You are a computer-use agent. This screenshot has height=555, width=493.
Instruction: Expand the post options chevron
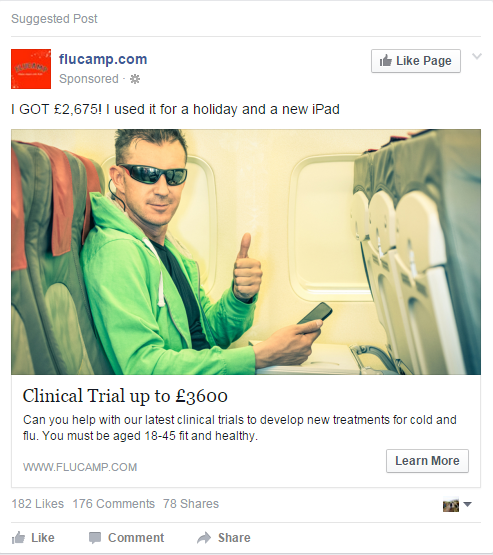pos(477,56)
